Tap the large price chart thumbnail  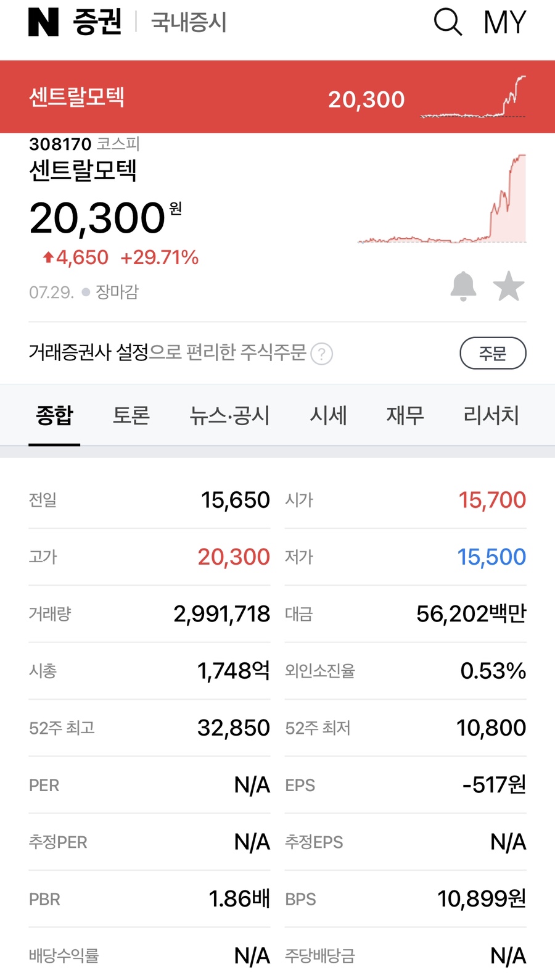pos(442,199)
